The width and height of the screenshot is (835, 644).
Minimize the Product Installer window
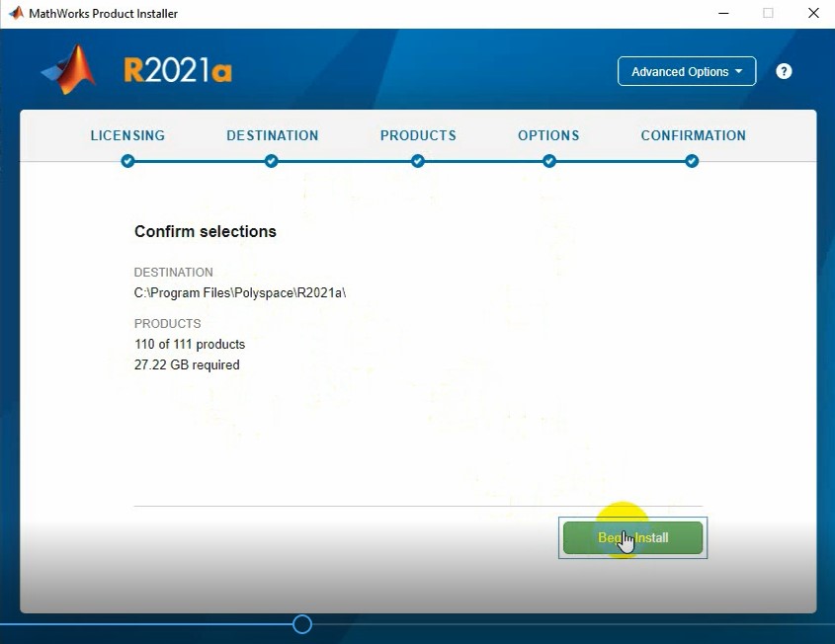[x=722, y=14]
